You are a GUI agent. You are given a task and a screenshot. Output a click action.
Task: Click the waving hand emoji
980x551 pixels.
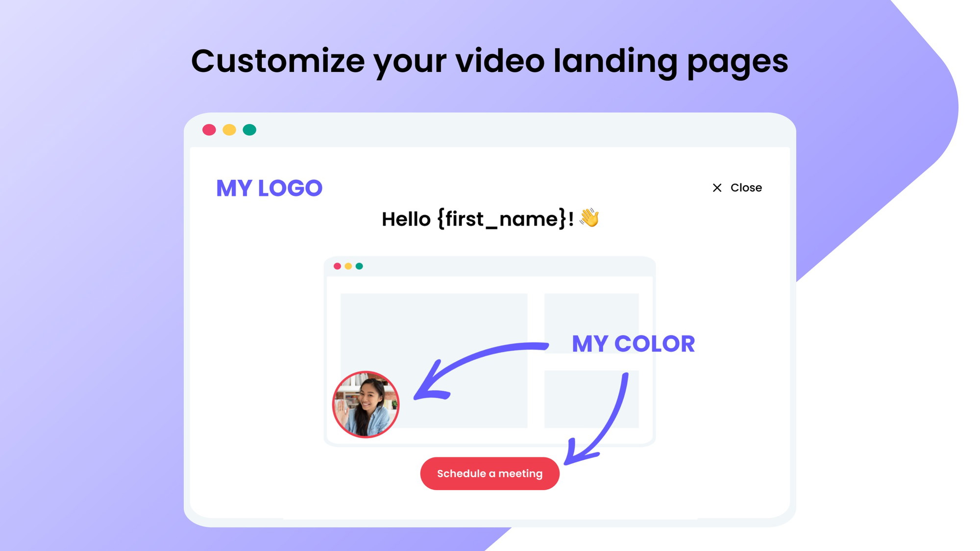click(589, 218)
